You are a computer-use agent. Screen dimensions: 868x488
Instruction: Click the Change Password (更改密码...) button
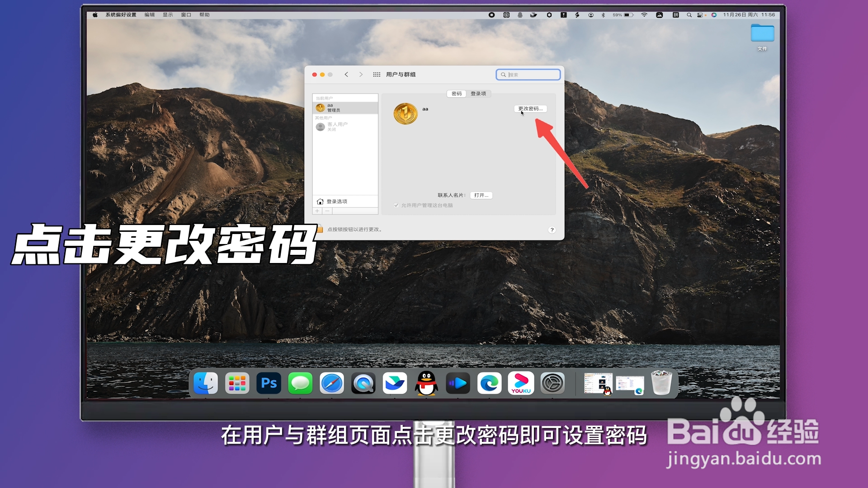530,108
